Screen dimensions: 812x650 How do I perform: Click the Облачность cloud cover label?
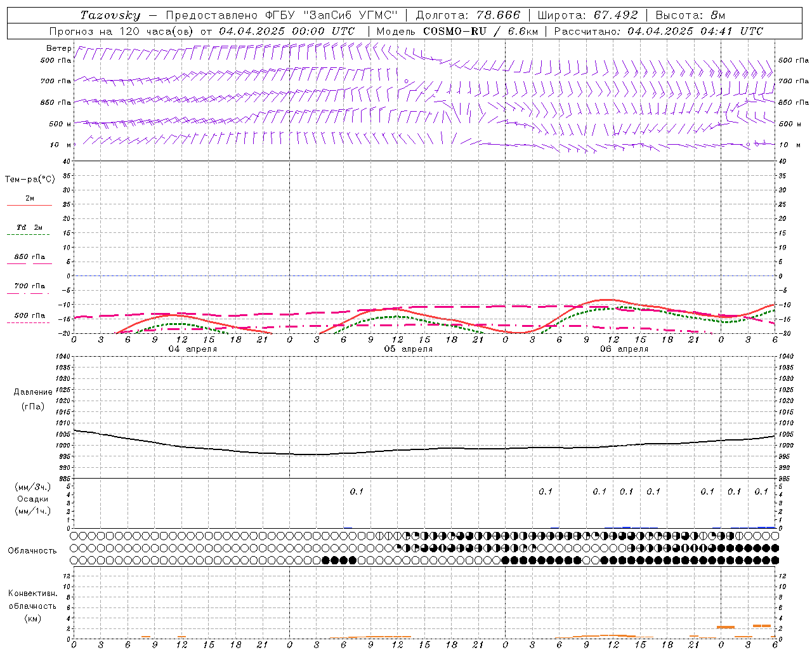[32, 550]
